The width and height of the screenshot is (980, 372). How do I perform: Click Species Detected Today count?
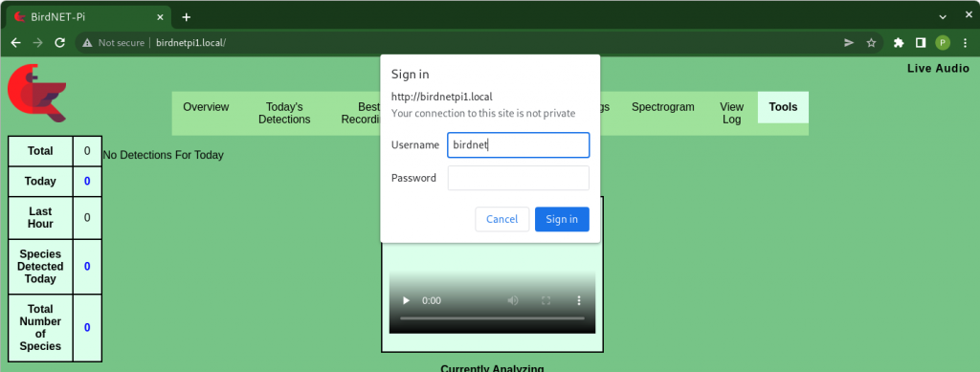pyautogui.click(x=87, y=267)
